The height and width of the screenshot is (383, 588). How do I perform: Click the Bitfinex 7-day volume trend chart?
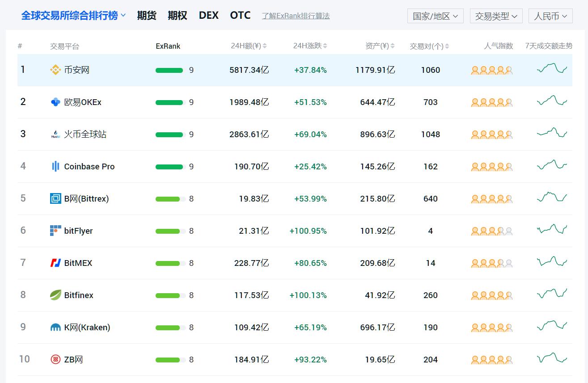pos(552,294)
